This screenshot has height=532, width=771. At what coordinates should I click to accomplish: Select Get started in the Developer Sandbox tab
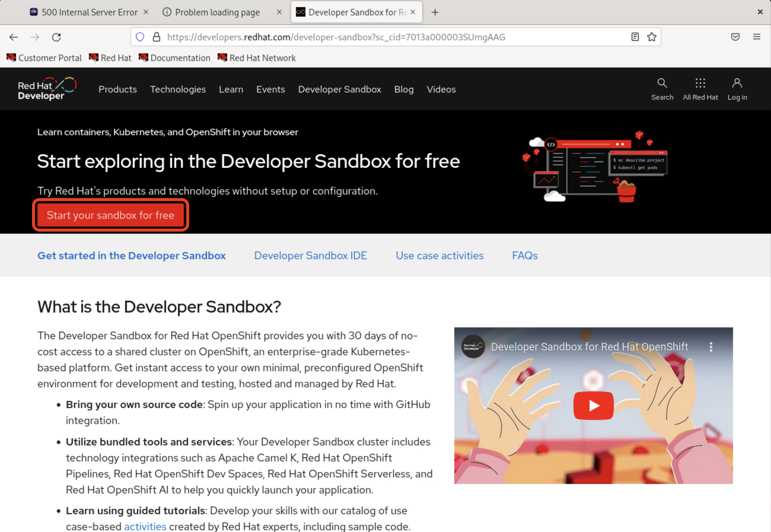131,255
